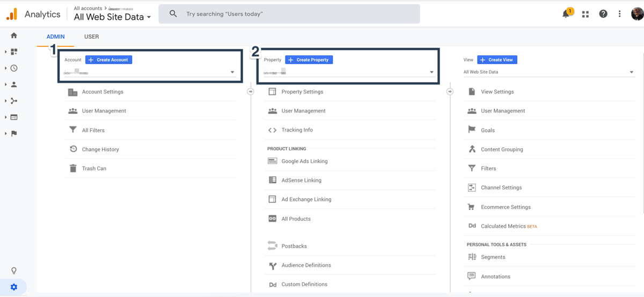644x297 pixels.
Task: Open the All Web Site Data header selector
Action: click(112, 17)
